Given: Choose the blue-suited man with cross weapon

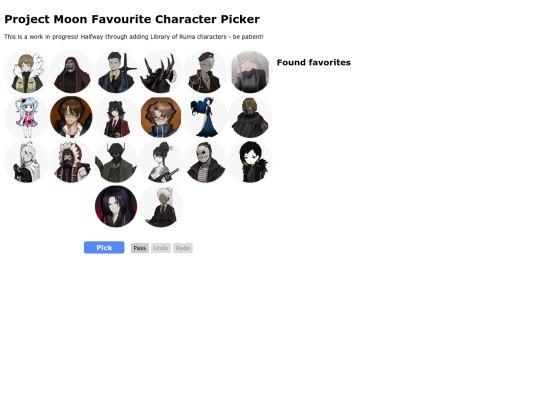Looking at the screenshot, I should coord(116,72).
